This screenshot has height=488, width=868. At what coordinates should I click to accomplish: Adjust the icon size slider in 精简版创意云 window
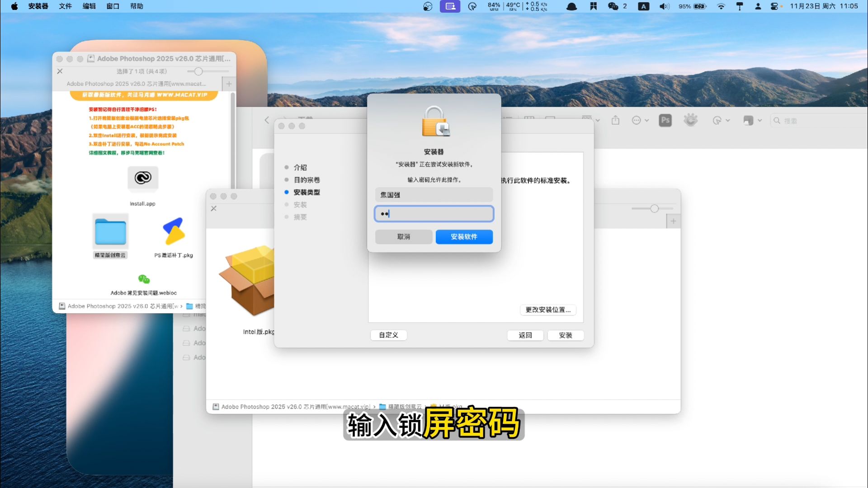pos(654,208)
